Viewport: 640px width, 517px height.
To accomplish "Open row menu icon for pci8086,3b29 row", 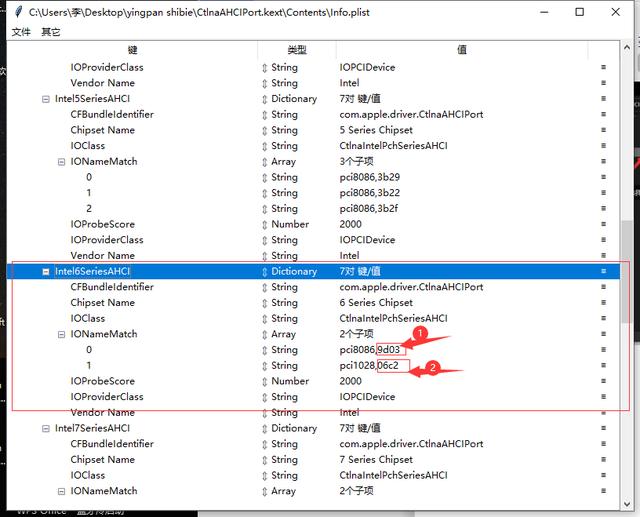I will tap(603, 177).
